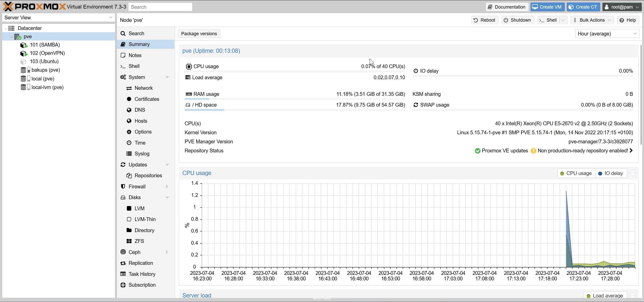Click the Help button
The height and width of the screenshot is (302, 644).
628,20
